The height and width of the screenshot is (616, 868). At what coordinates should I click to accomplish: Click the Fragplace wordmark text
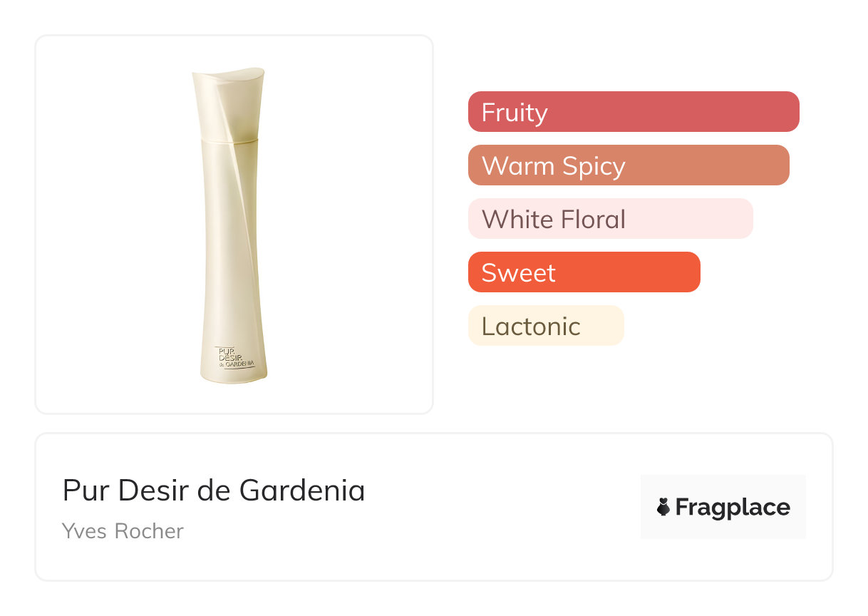[x=733, y=507]
